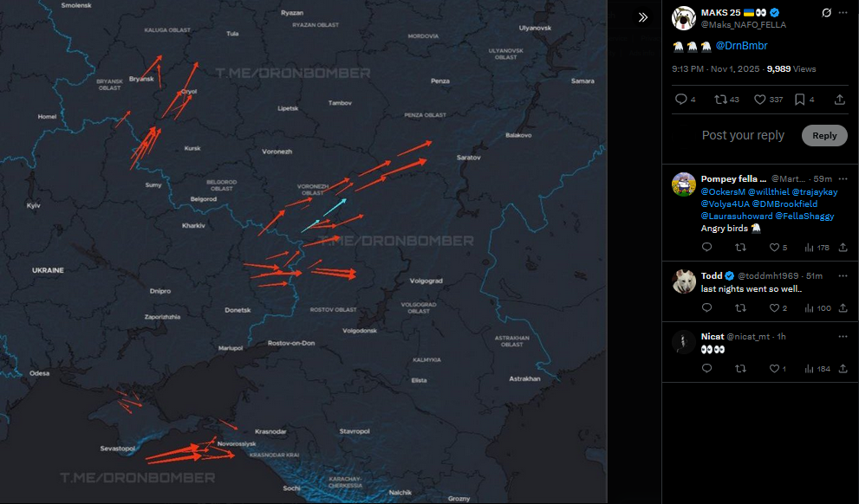
Task: Open more options on Todd's reply
Action: [x=843, y=275]
